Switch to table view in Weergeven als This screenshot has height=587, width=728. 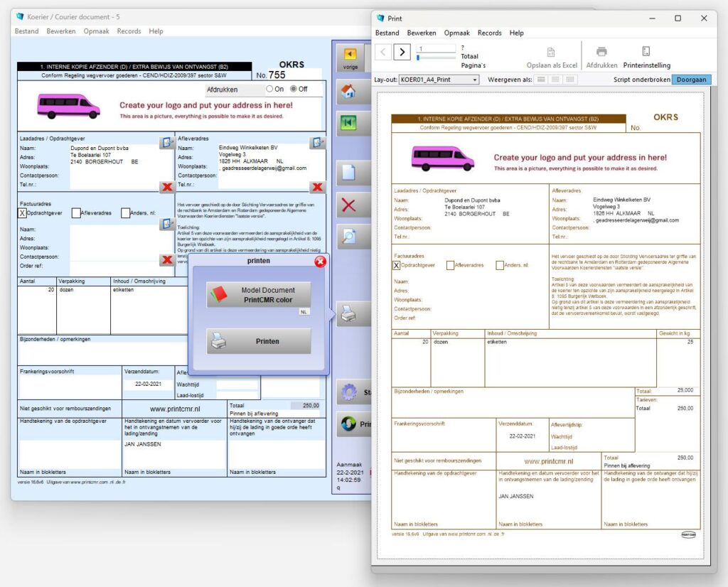coord(570,80)
